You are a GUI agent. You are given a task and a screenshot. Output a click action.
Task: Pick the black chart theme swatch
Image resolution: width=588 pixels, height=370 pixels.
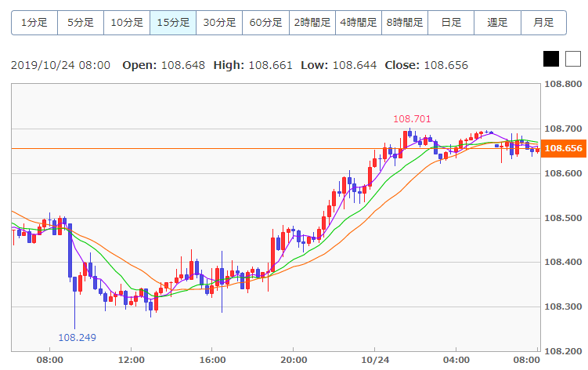tap(551, 59)
